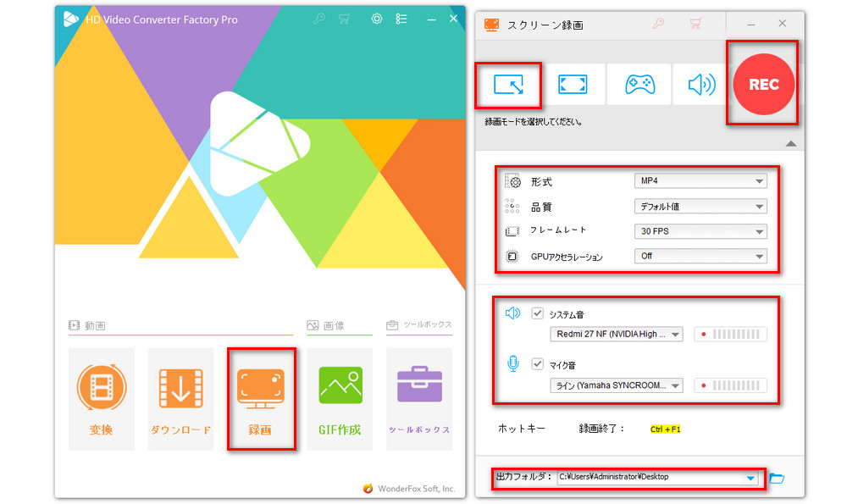Open the フレームレート 30 FPS dropdown
Image resolution: width=847 pixels, height=504 pixels.
pos(700,231)
